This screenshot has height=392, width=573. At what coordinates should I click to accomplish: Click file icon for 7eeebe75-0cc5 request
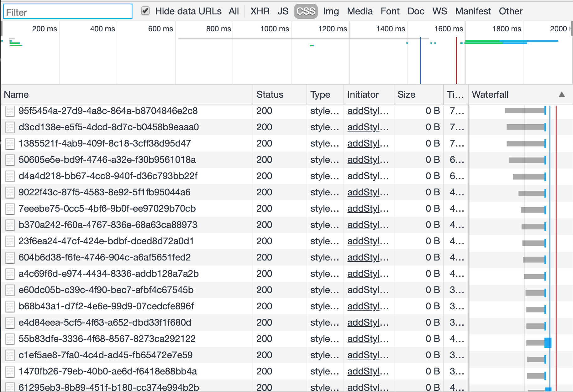tap(10, 209)
